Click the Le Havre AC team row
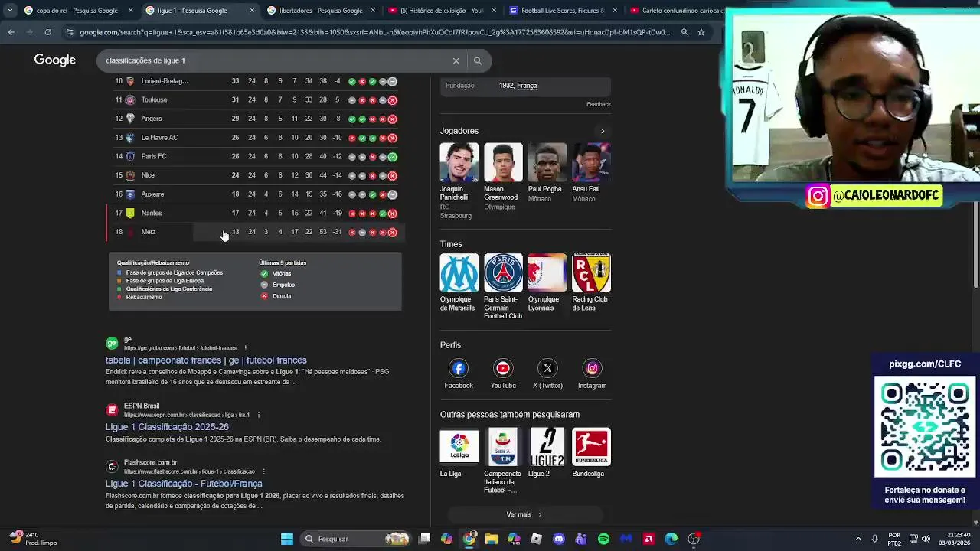The height and width of the screenshot is (551, 980). click(256, 138)
